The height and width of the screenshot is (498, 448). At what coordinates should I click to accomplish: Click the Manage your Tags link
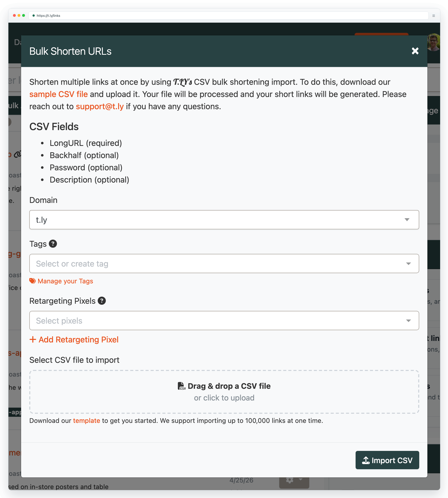(65, 281)
